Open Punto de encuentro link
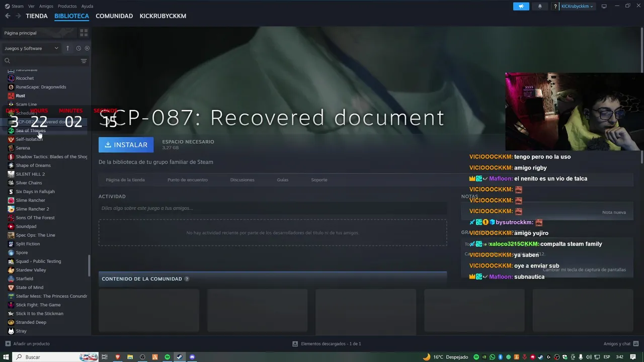 [x=187, y=179]
